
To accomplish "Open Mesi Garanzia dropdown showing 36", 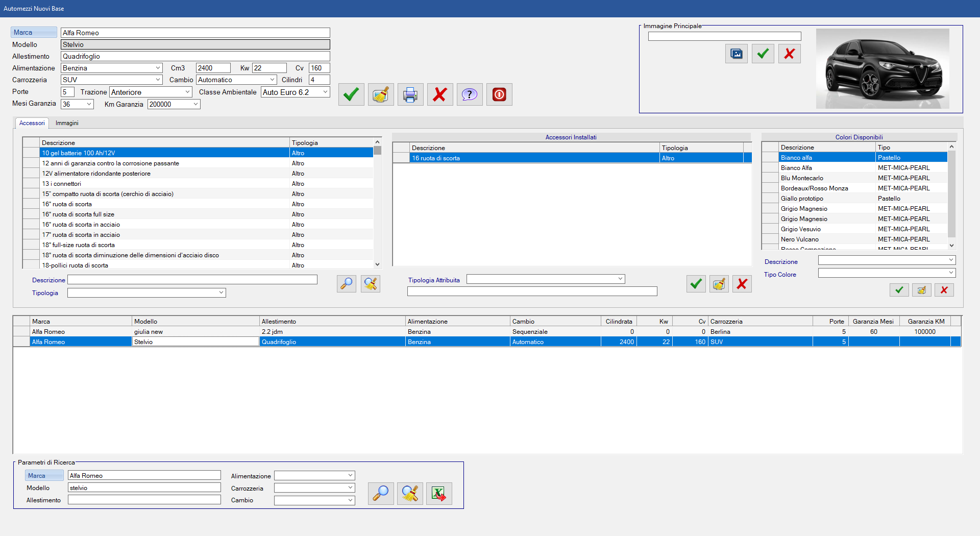I will click(x=89, y=104).
